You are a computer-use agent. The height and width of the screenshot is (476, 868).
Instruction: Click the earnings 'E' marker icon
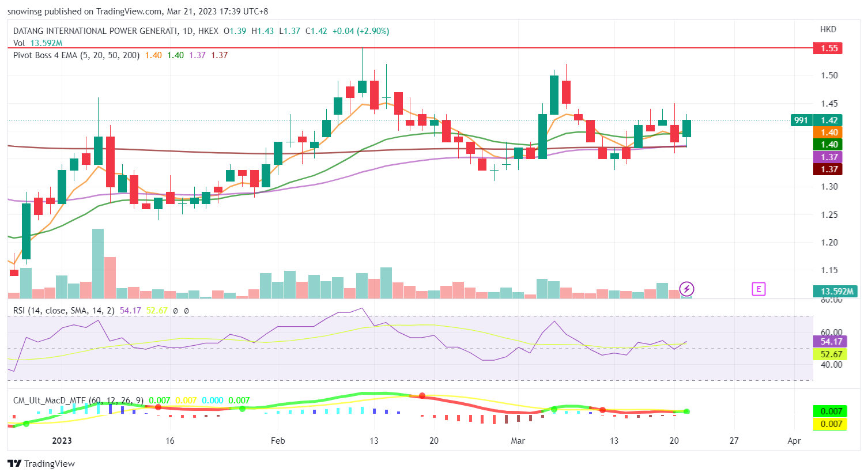click(x=758, y=289)
